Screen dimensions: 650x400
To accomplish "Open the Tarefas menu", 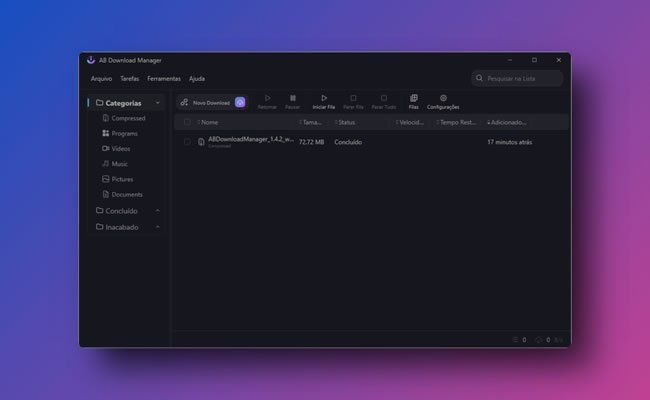I will click(x=130, y=79).
